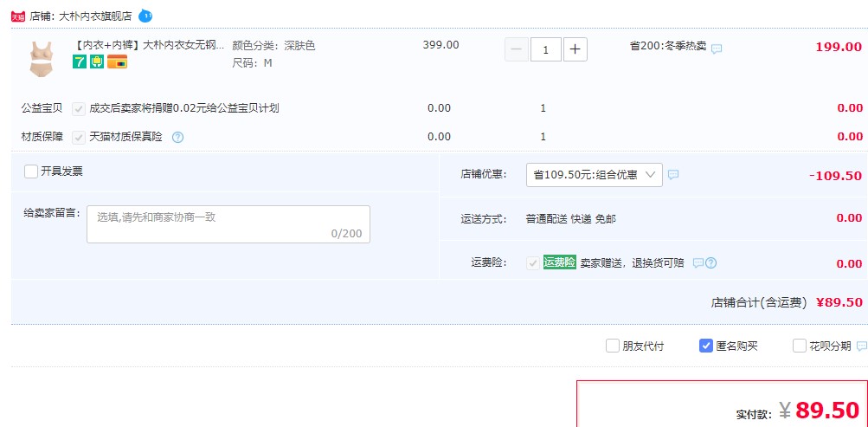Click the Tmall logo beside the store name
The height and width of the screenshot is (427, 868).
tap(17, 16)
